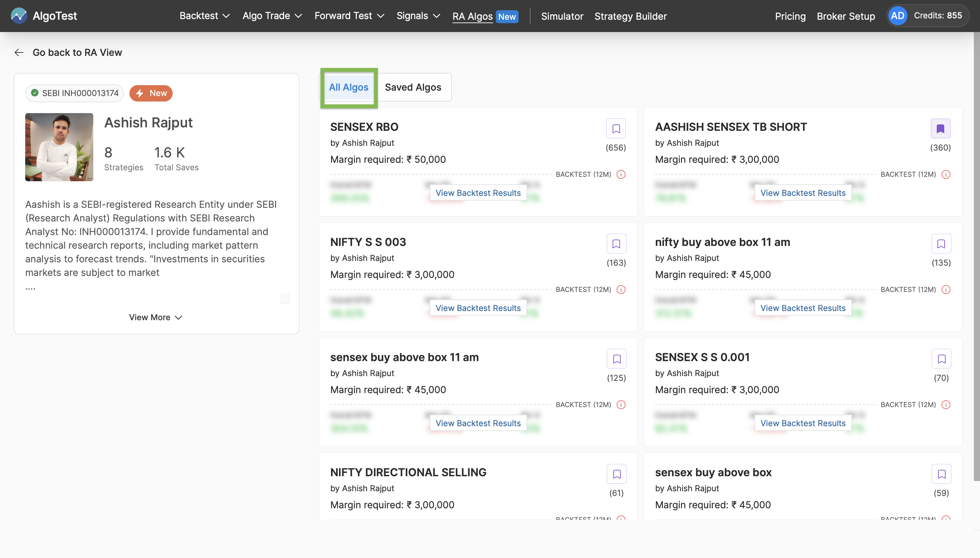Bookmark the SENSEX RBO algo
The height and width of the screenshot is (558, 980).
pos(616,128)
